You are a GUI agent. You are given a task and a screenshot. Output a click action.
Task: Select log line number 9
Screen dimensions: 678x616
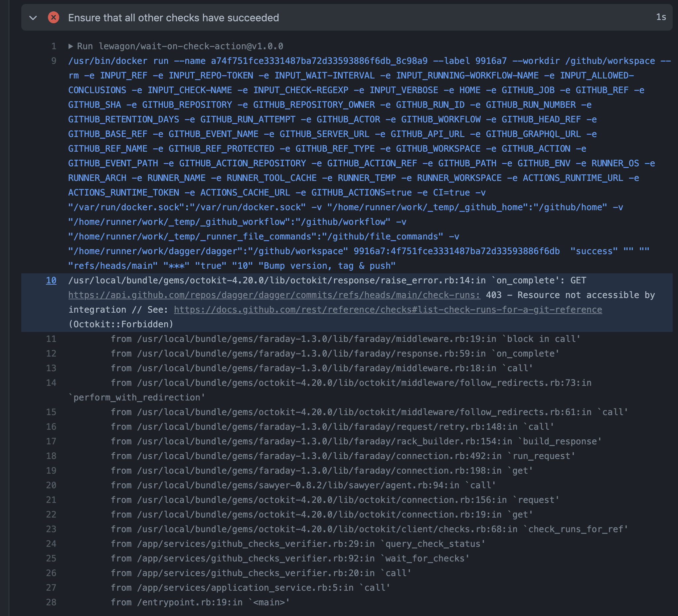pos(54,61)
